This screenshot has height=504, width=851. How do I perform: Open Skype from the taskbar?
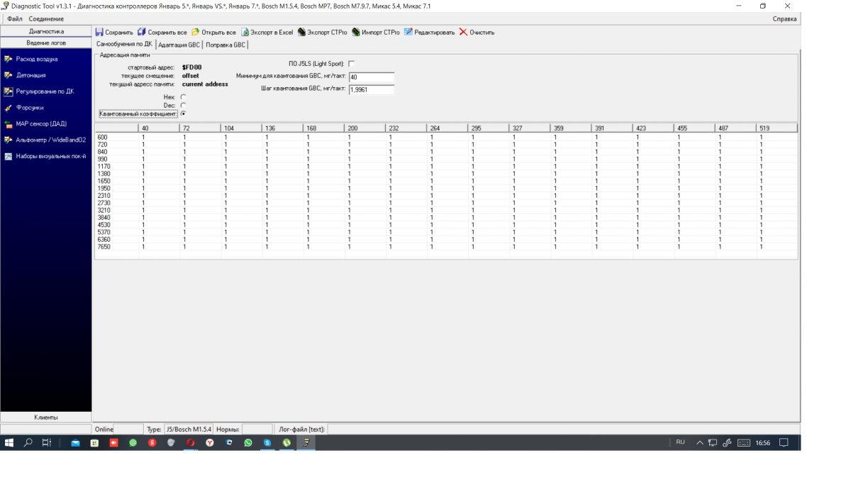[267, 442]
